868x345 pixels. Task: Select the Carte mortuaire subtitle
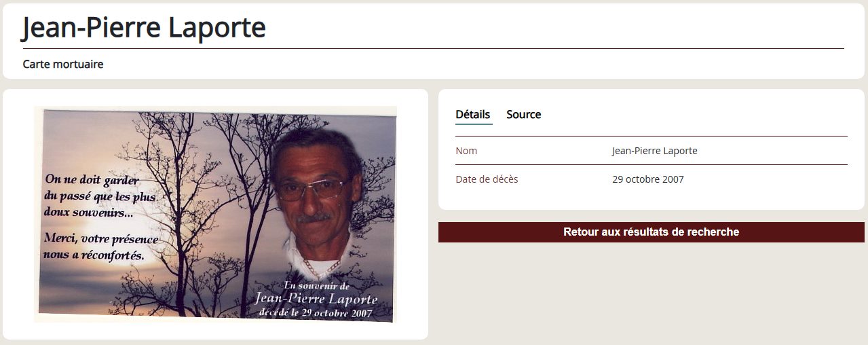tap(63, 65)
